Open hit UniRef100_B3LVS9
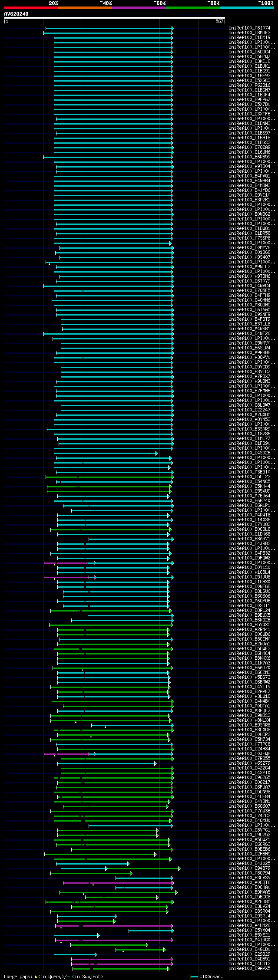 click(x=249, y=878)
